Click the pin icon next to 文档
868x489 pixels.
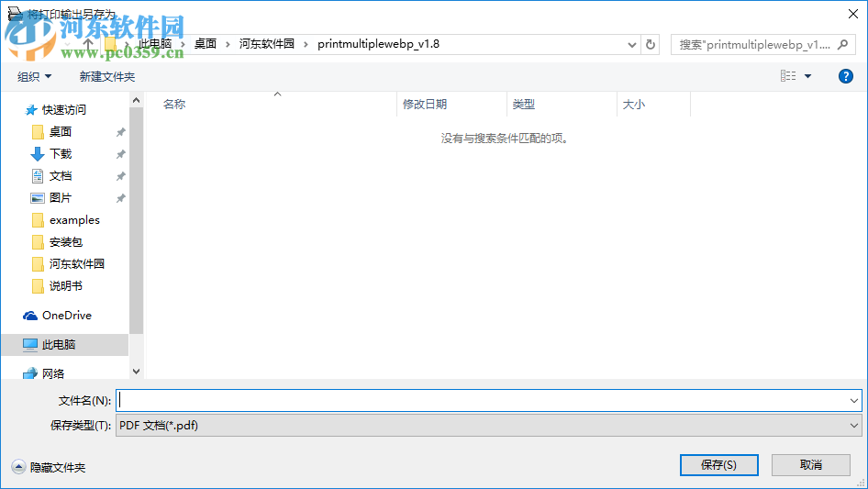point(120,177)
